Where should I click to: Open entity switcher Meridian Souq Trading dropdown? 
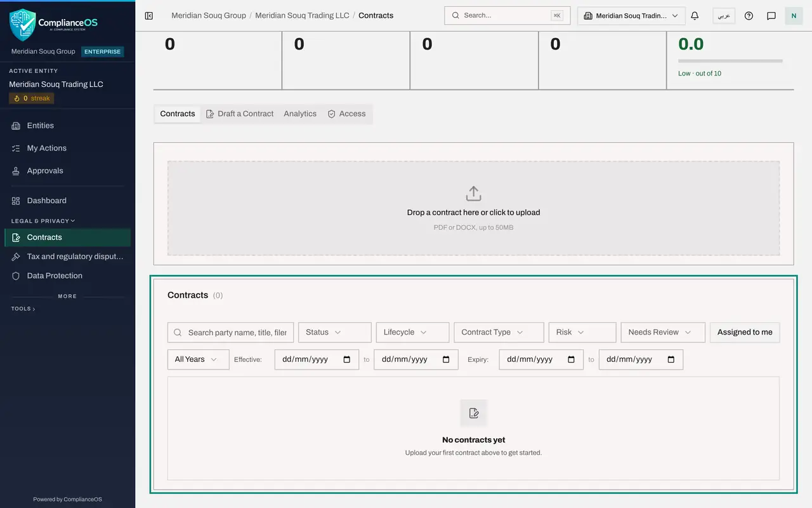[631, 16]
